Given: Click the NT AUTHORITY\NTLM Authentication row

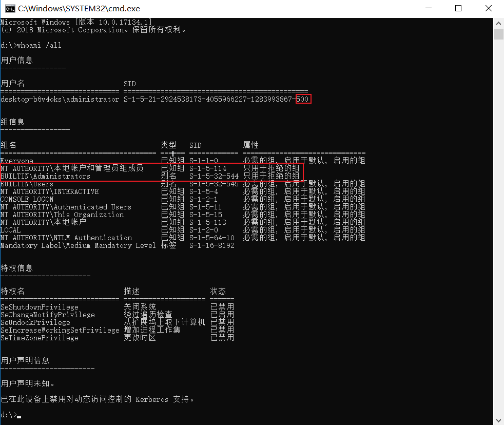Looking at the screenshot, I should point(66,238).
